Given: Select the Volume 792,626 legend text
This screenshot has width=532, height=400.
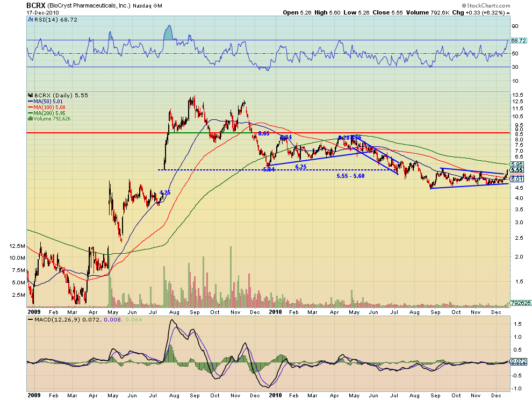Looking at the screenshot, I should pyautogui.click(x=52, y=118).
